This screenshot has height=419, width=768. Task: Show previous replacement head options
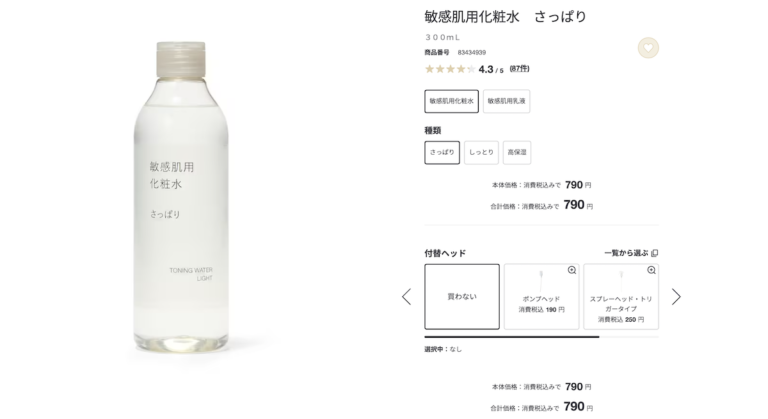(407, 296)
